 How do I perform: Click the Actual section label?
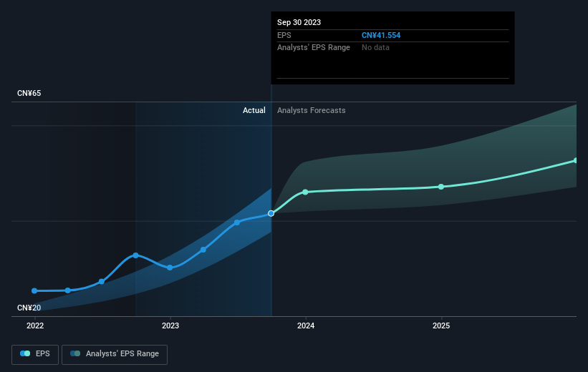[x=254, y=110]
